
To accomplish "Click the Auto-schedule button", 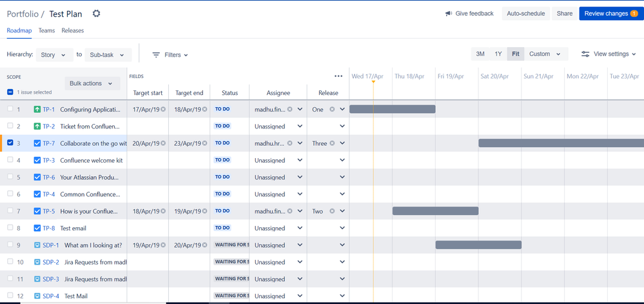I will [x=526, y=14].
